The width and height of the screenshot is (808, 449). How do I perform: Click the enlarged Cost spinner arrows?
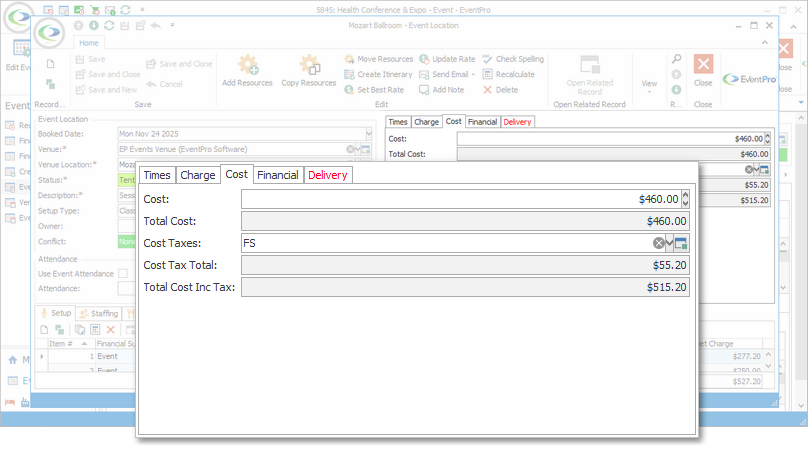pos(685,199)
